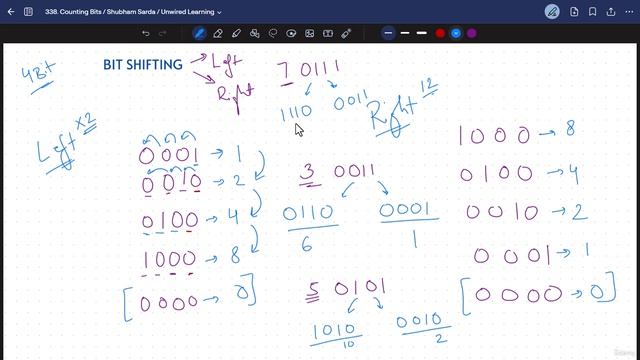Open the stickers and elements tool
This screenshot has height=360, width=640.
291,33
